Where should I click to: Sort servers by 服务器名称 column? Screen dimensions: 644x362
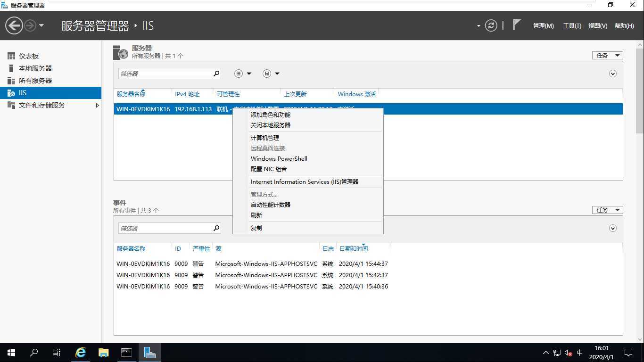tap(131, 94)
